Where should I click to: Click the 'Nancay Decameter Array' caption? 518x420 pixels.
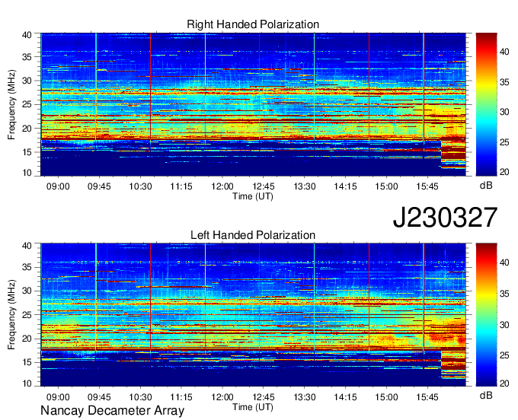point(112,411)
